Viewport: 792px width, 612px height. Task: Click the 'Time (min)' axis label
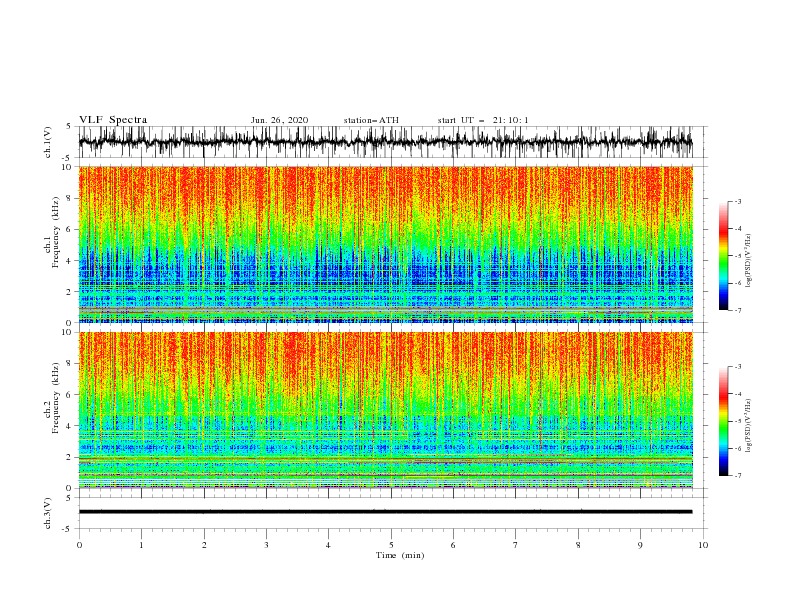pyautogui.click(x=400, y=555)
